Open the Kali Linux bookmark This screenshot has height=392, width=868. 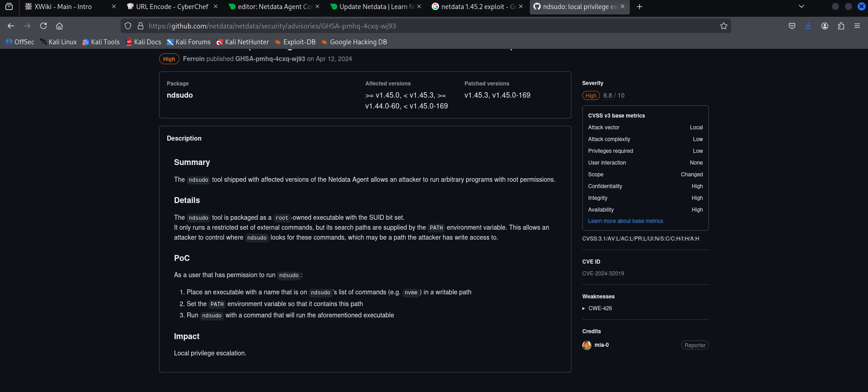[x=58, y=42]
